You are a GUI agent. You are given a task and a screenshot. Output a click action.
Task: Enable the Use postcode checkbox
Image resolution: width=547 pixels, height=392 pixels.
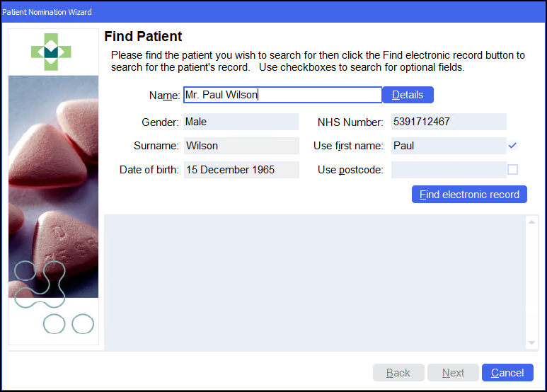tap(513, 170)
